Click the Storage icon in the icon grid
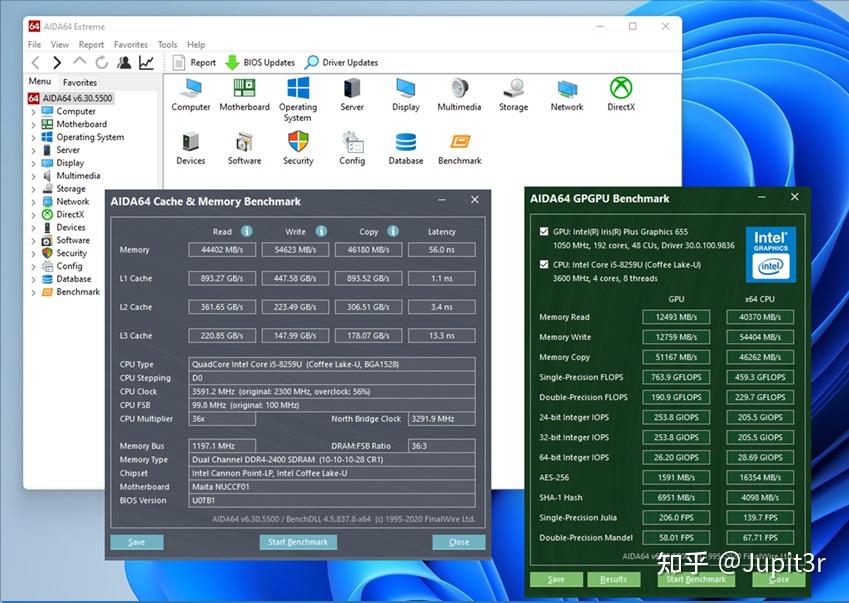This screenshot has width=849, height=603. pos(513,95)
